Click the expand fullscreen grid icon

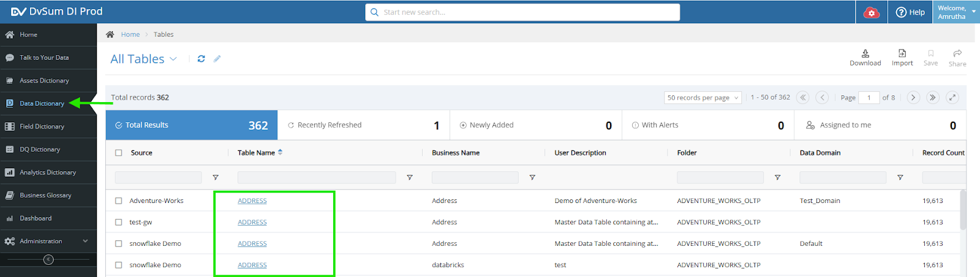(952, 97)
